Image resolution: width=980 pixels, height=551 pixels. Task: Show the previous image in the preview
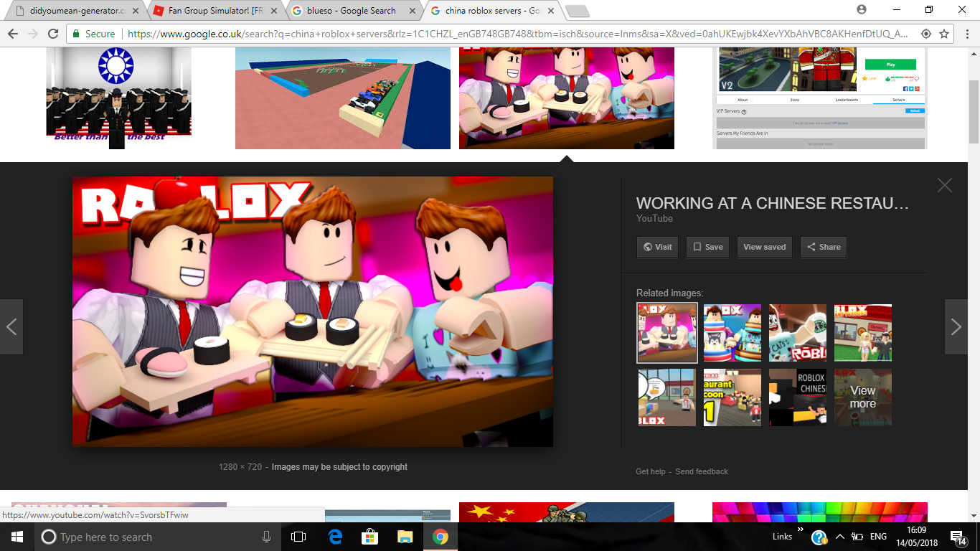pos(11,327)
